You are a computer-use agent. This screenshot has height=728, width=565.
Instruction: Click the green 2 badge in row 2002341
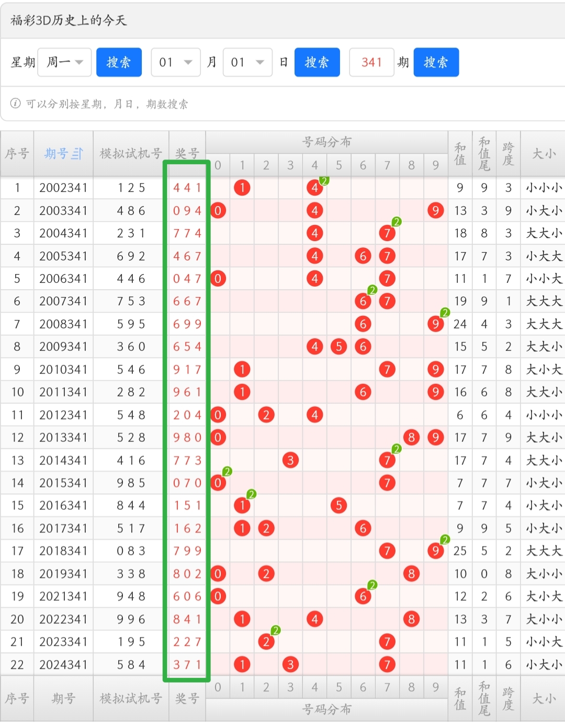click(324, 181)
